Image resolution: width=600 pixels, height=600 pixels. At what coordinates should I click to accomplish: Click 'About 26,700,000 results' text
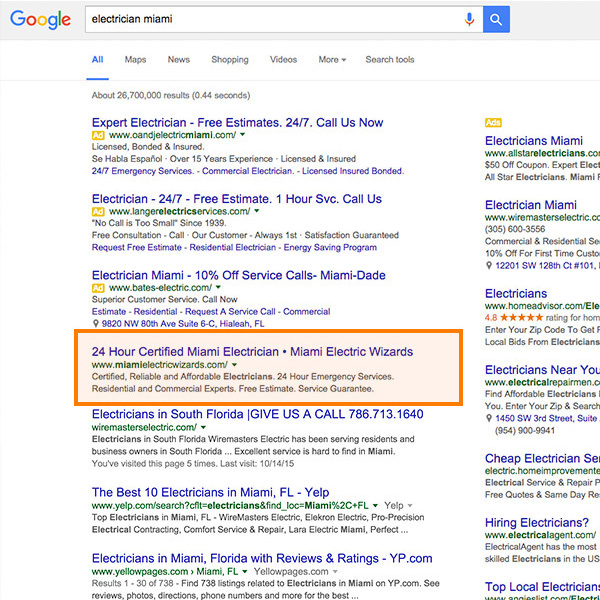coord(171,95)
